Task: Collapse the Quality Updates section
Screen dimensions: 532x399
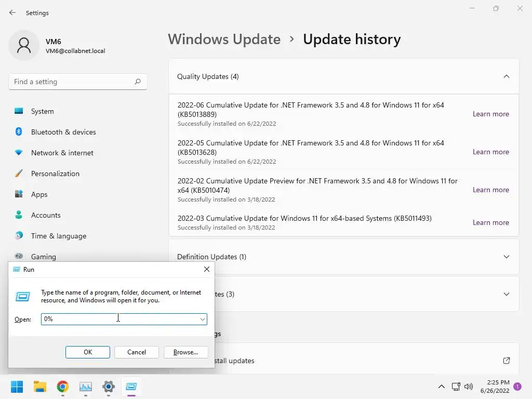Action: (506, 76)
